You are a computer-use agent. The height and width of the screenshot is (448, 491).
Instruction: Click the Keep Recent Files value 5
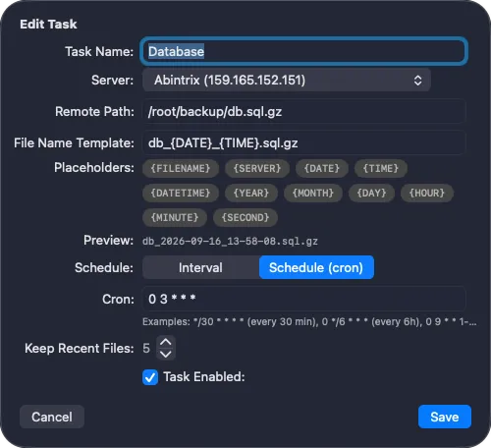click(146, 348)
